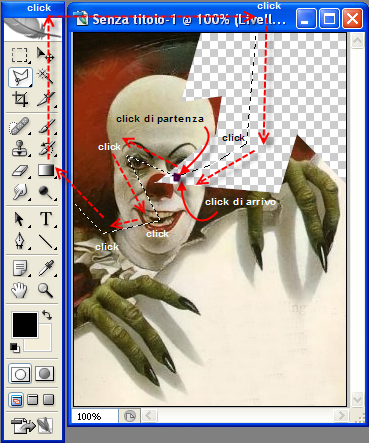
Task: Switch to Standard screen mode
Action: coord(16,399)
